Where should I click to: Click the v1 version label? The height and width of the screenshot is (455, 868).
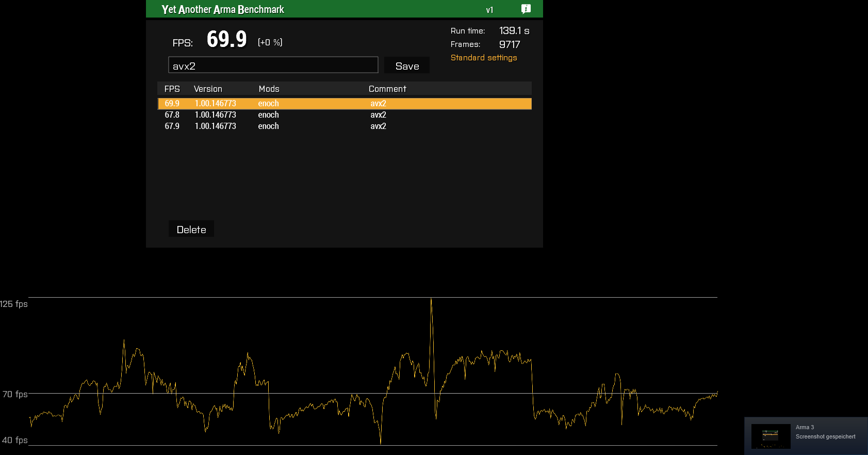[x=489, y=10]
